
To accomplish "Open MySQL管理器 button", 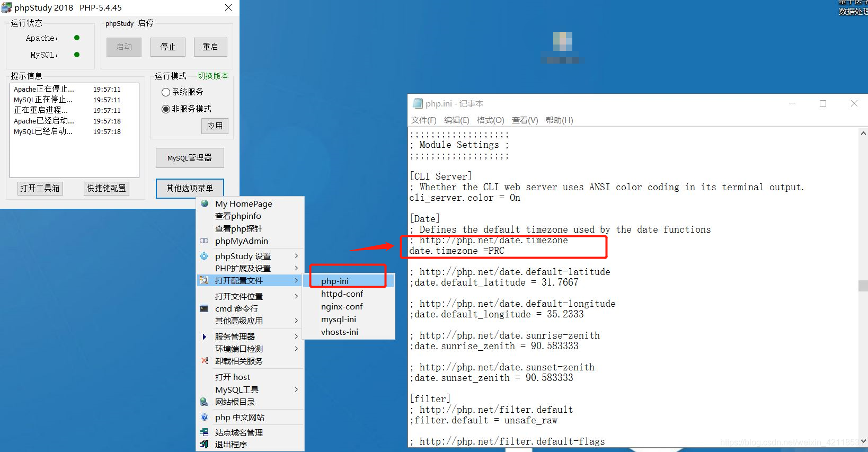I will [x=190, y=158].
